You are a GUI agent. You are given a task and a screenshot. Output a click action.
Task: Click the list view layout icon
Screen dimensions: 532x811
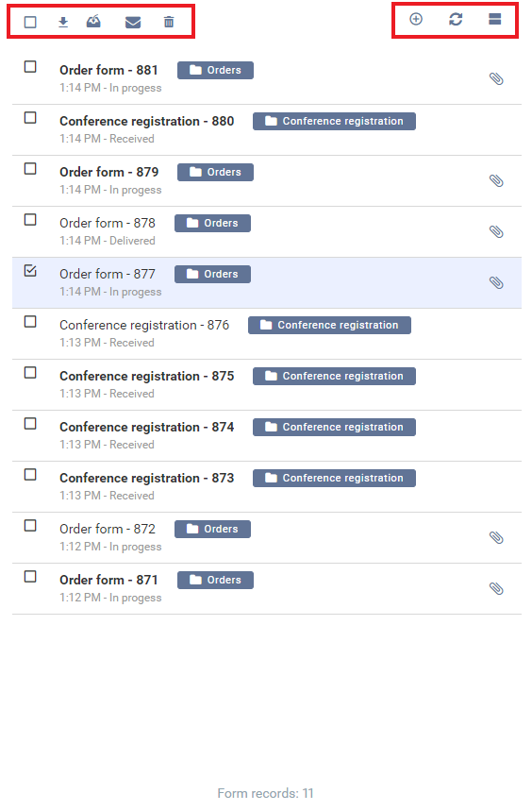pyautogui.click(x=495, y=19)
